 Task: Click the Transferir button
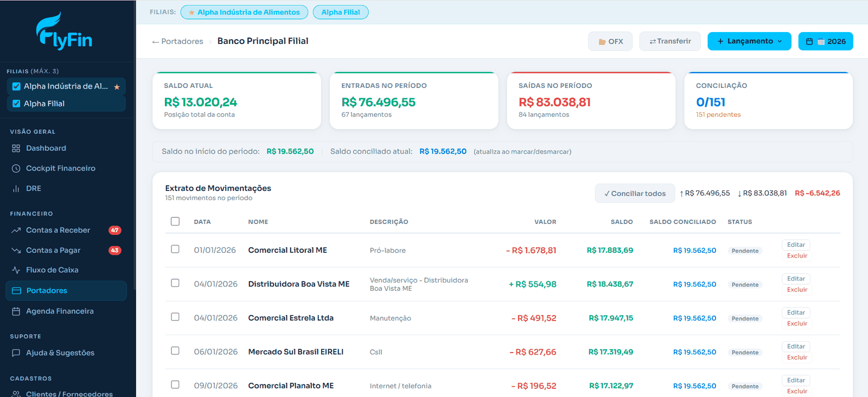point(670,41)
